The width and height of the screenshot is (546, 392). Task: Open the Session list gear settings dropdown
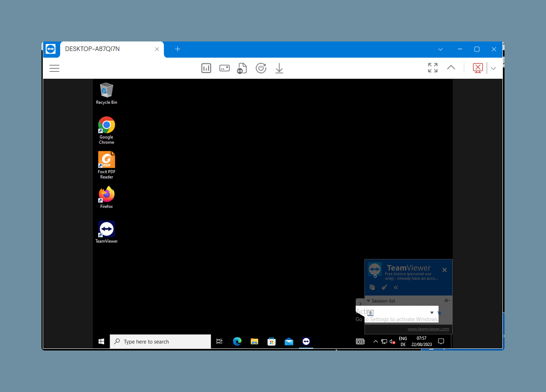(447, 300)
